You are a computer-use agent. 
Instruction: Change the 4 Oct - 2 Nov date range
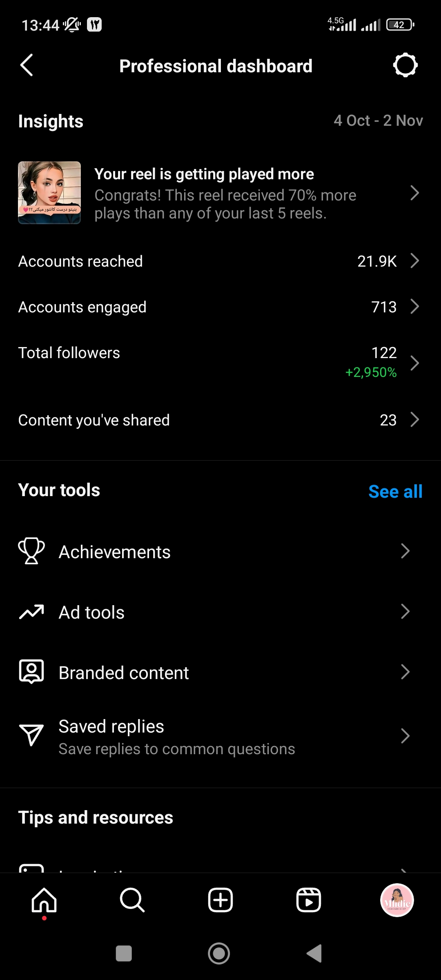(378, 120)
